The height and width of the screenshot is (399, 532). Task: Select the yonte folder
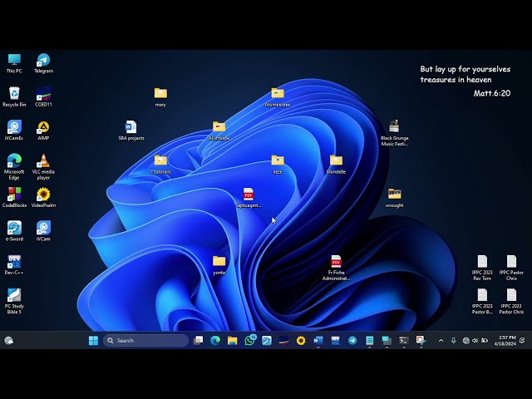click(x=219, y=265)
